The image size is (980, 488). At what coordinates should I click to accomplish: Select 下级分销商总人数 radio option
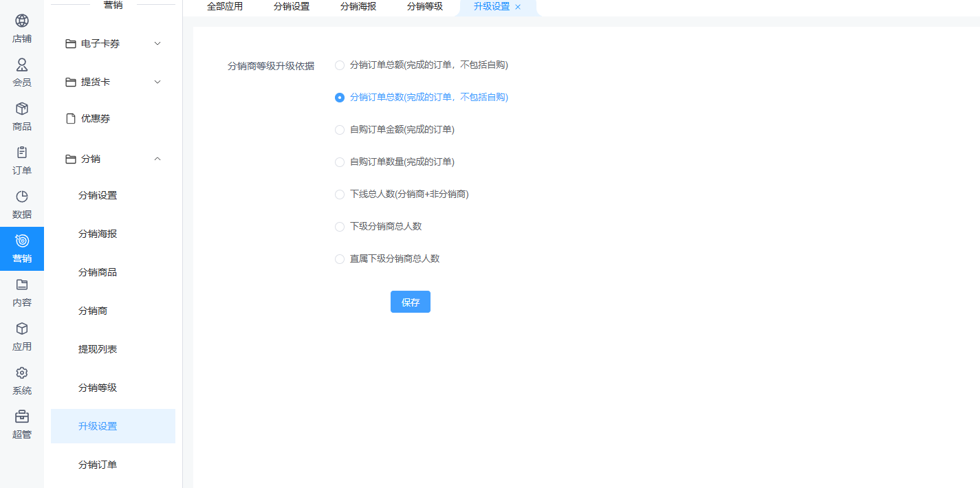339,227
